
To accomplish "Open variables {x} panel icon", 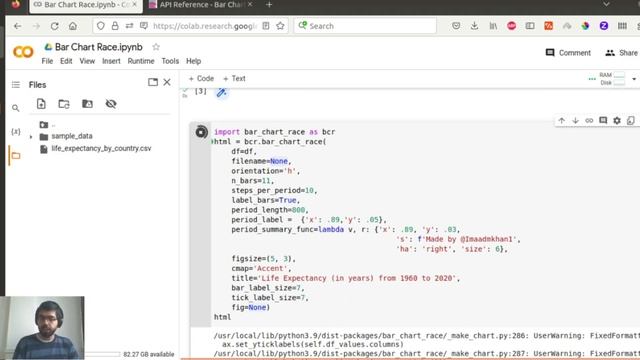I will click(16, 131).
